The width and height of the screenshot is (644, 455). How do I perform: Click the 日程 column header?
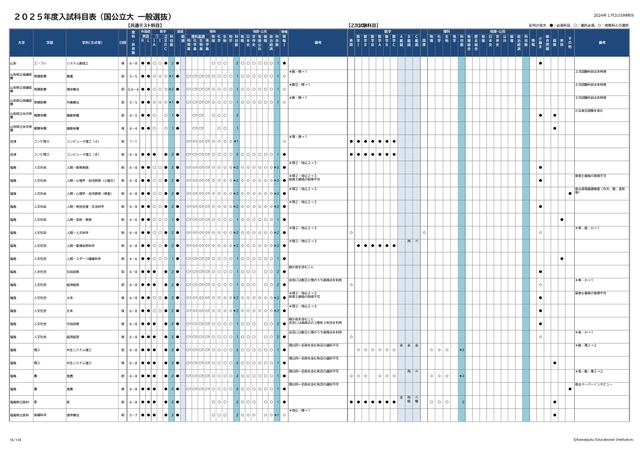(122, 43)
